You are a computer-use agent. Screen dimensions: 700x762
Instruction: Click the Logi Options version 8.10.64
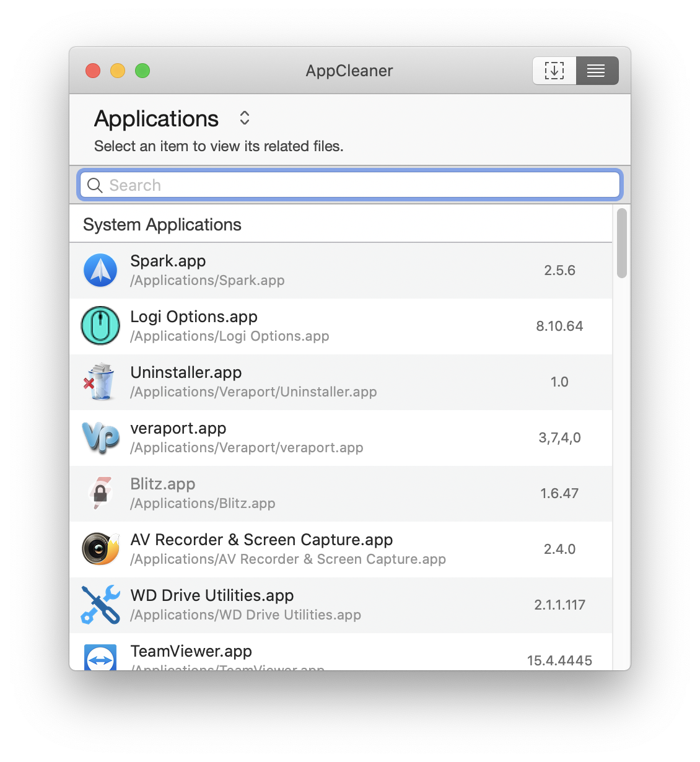click(x=560, y=326)
